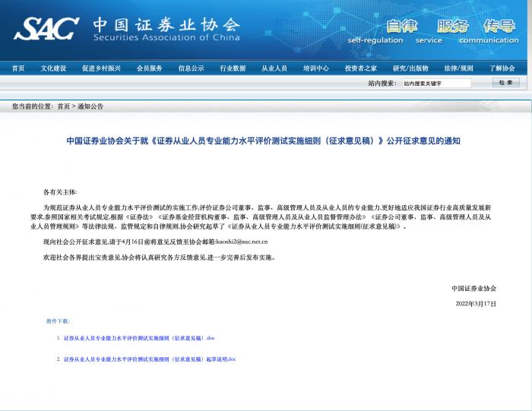Image resolution: width=532 pixels, height=411 pixels.
Task: Open the 文化建设 menu item
Action: click(x=54, y=68)
